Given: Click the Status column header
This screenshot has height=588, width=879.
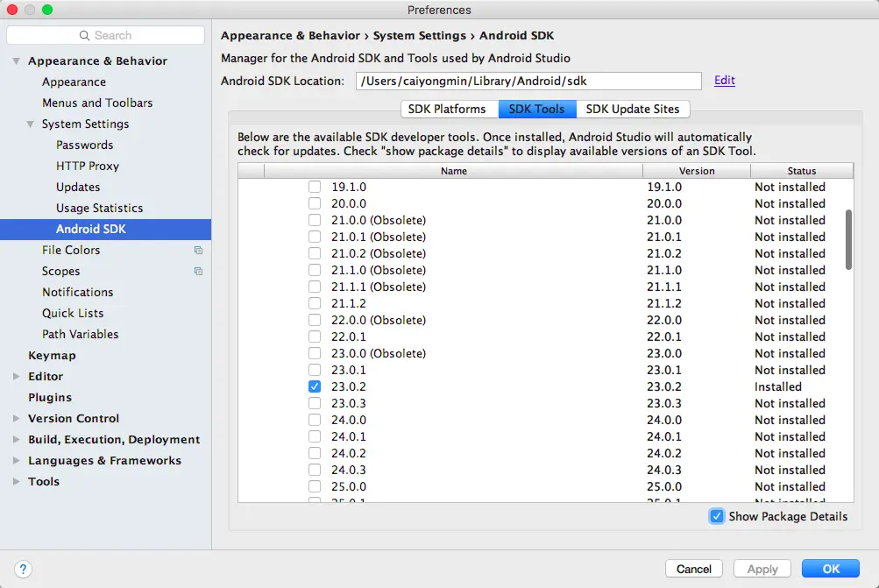Looking at the screenshot, I should point(802,171).
